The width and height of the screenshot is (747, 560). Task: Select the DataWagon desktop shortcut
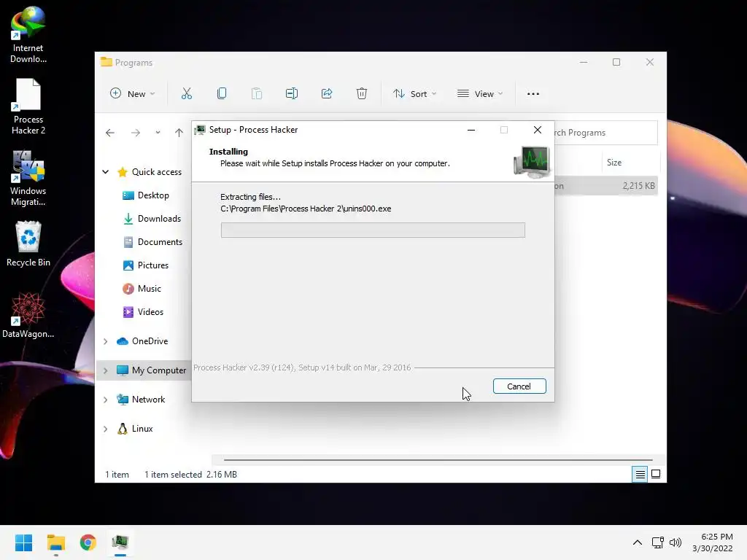tap(28, 315)
